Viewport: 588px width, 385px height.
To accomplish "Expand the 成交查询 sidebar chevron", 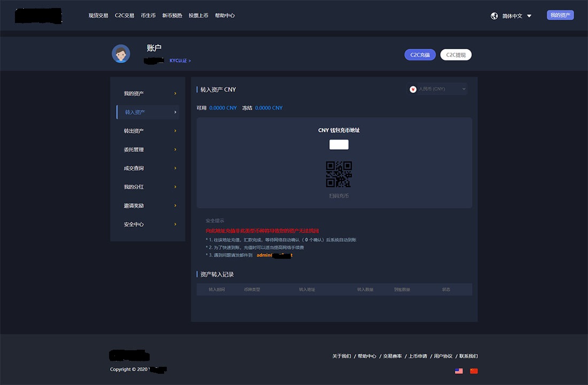I will tap(175, 168).
